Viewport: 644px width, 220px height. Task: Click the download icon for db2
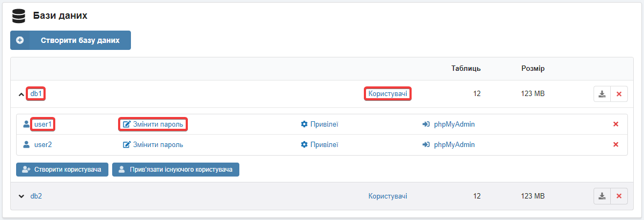602,196
